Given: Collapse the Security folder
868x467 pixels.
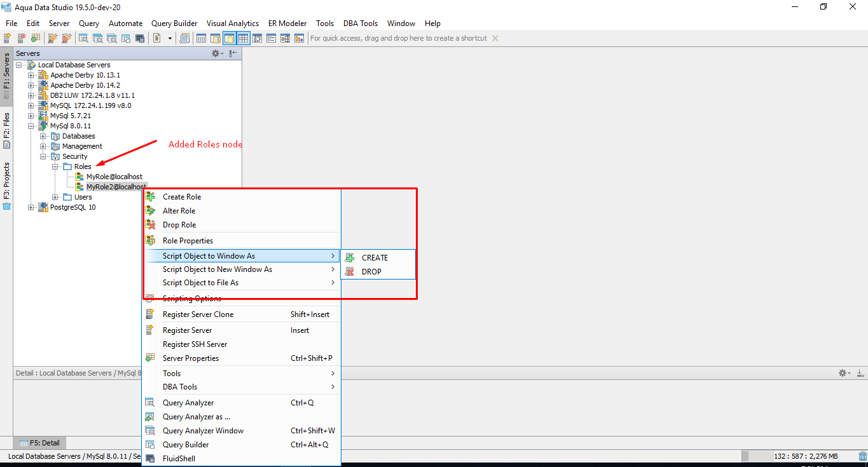Looking at the screenshot, I should coord(43,156).
